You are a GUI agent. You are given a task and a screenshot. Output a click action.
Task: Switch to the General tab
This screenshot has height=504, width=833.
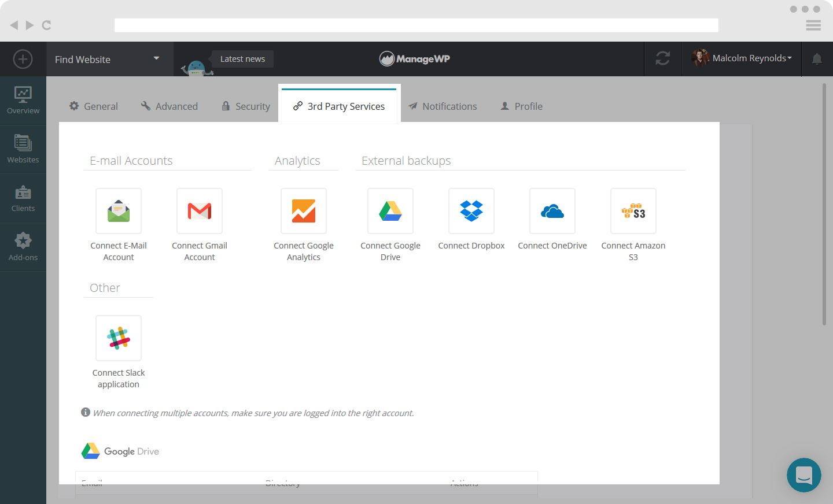pyautogui.click(x=94, y=106)
